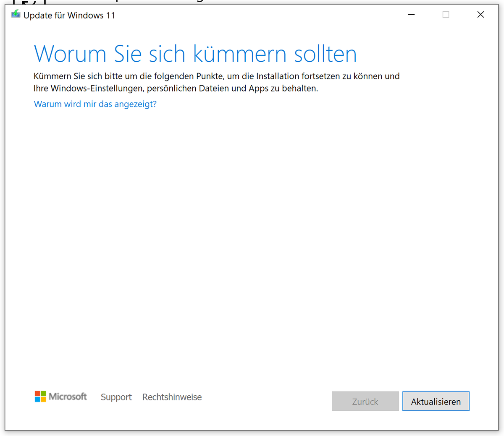This screenshot has width=504, height=436.
Task: Open the Rechtshinweise link
Action: click(x=172, y=397)
